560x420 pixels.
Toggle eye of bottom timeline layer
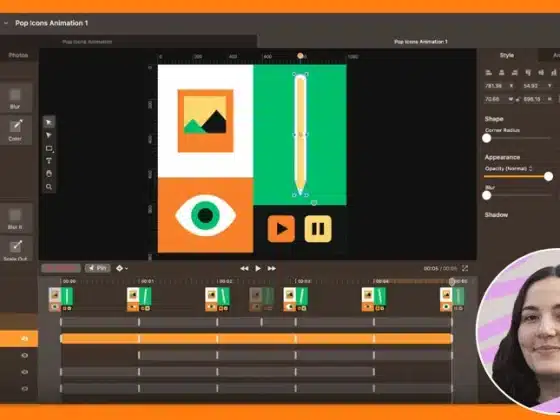pos(24,389)
